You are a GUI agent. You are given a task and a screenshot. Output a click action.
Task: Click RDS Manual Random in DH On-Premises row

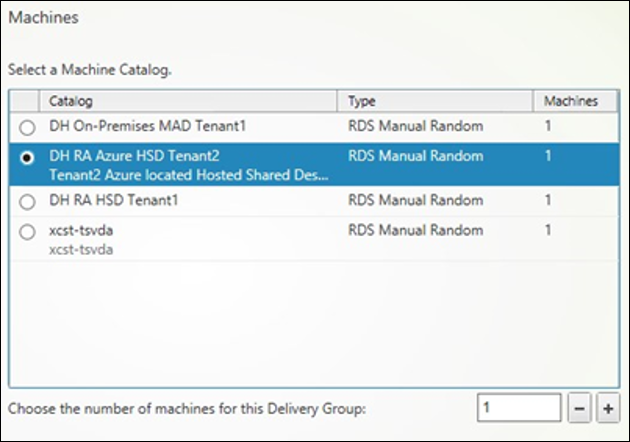(x=416, y=126)
